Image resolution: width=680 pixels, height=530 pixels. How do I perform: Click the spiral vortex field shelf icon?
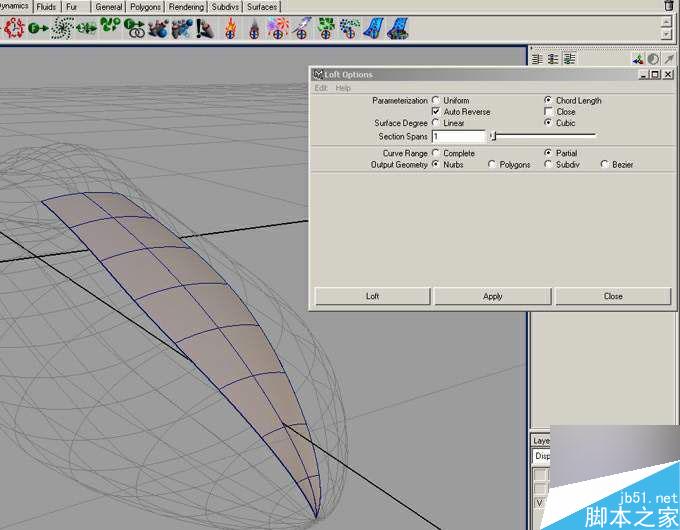coord(62,27)
